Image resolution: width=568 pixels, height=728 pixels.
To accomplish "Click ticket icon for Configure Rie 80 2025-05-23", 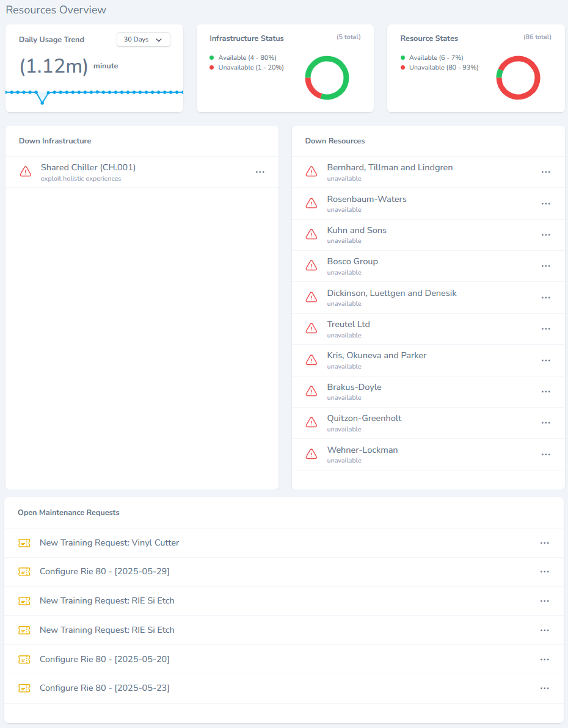I will point(24,688).
